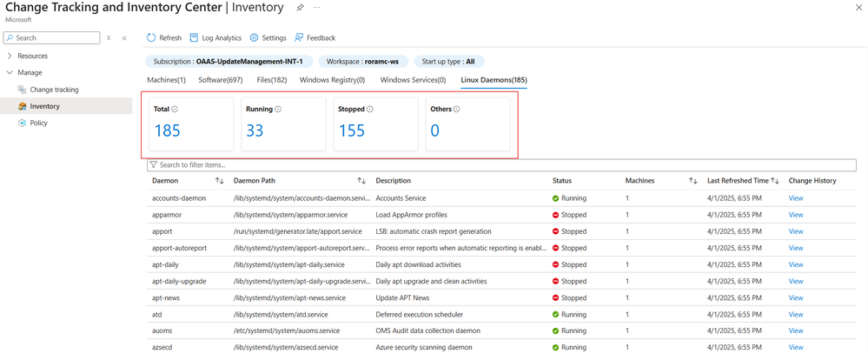Screen dimensions: 868x354
Task: Click Running status icon for accounts-daemon
Action: click(x=555, y=197)
